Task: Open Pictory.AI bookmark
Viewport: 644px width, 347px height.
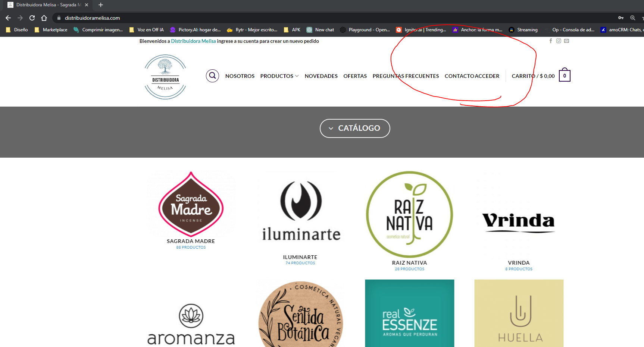Action: coord(195,30)
